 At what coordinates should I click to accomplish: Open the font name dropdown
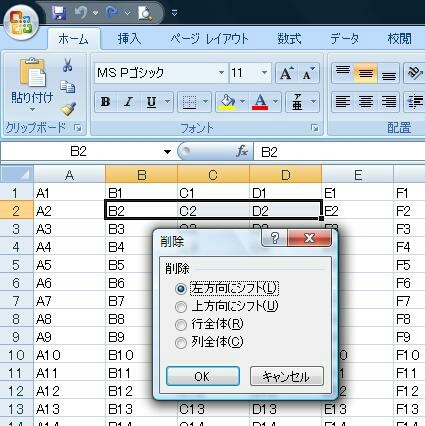pyautogui.click(x=221, y=73)
